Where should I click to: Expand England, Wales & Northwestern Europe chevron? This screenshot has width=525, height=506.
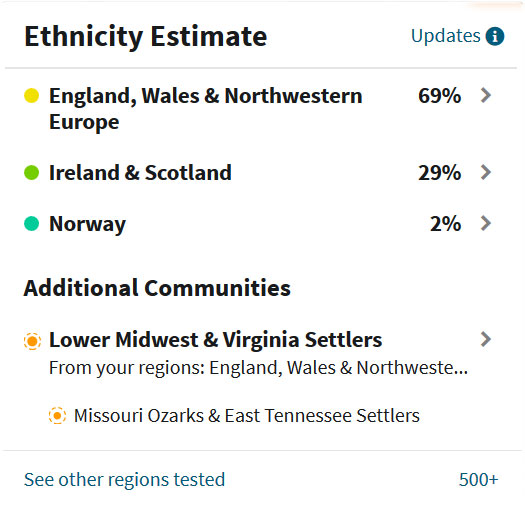(x=485, y=95)
